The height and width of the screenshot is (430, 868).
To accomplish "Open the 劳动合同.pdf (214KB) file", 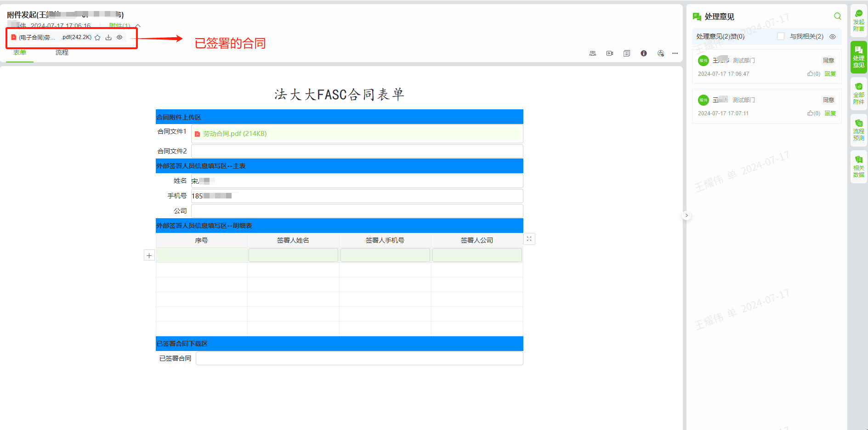I will pos(235,134).
